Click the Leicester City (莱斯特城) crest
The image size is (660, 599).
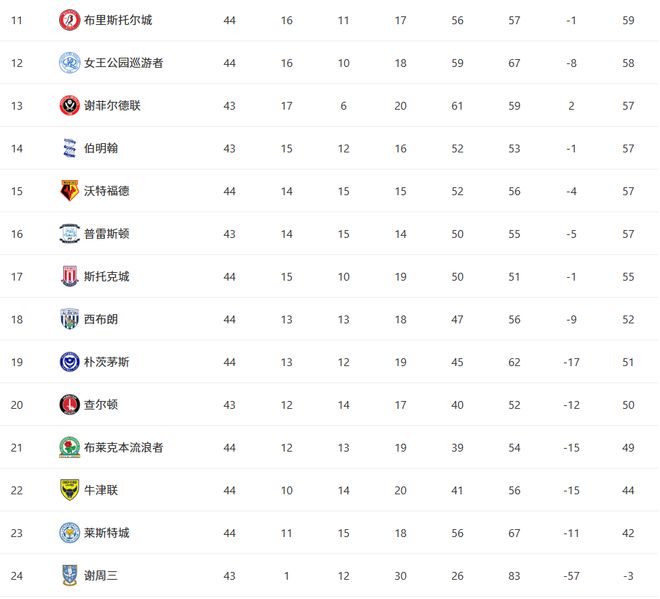coord(69,533)
